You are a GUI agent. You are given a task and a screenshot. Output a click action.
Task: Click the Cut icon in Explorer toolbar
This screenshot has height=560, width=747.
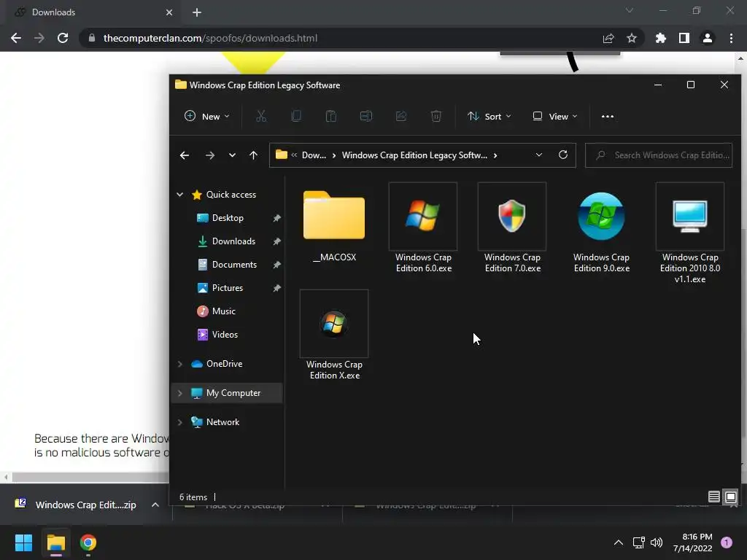(261, 116)
